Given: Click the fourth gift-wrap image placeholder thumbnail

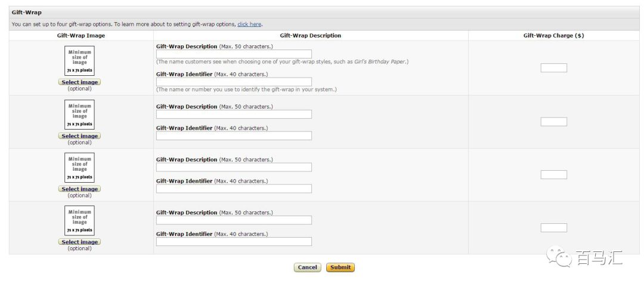Looking at the screenshot, I should coord(79,221).
